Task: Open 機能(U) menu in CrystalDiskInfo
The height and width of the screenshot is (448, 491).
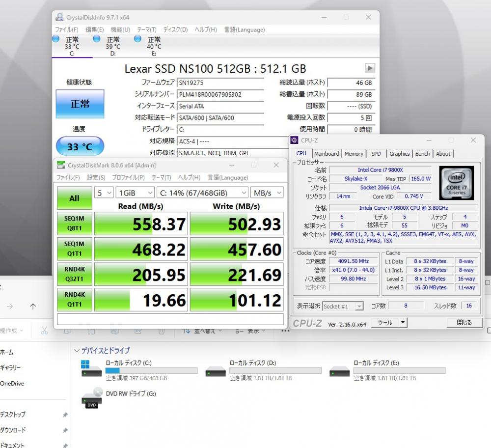Action: click(121, 29)
